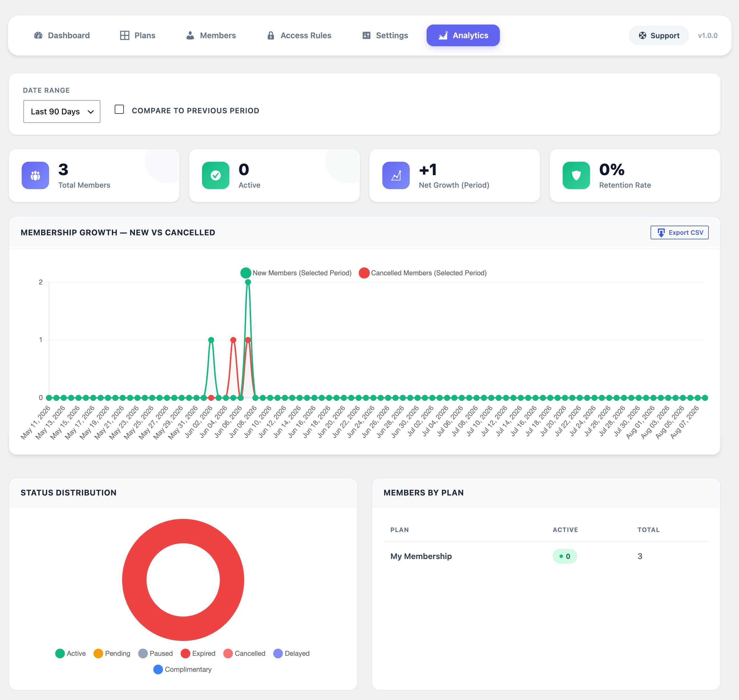The height and width of the screenshot is (700, 739).
Task: Click the Members person icon
Action: click(190, 35)
